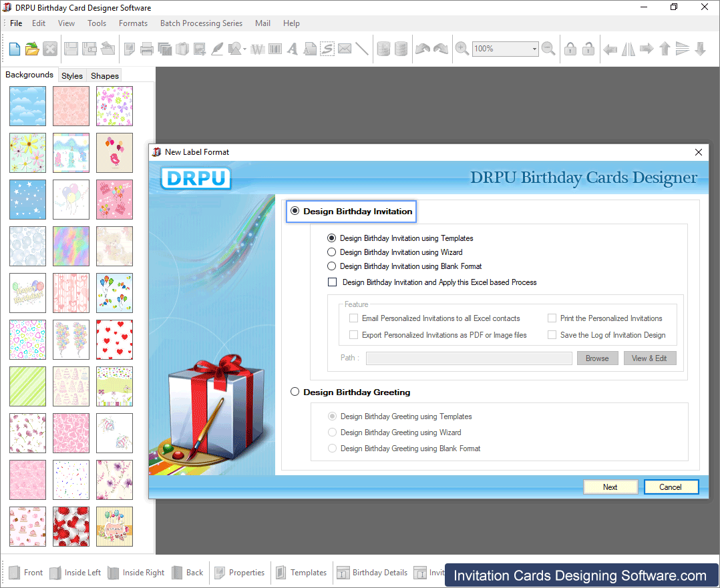
Task: Click the View & Edit button
Action: (649, 358)
